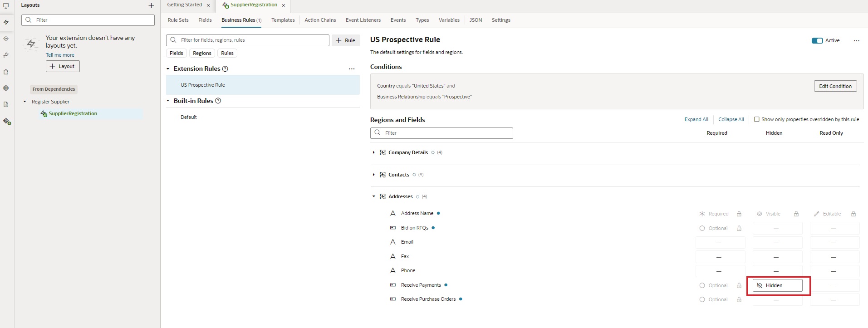This screenshot has height=328, width=868.
Task: Click Extension Rules help question icon
Action: coord(225,69)
